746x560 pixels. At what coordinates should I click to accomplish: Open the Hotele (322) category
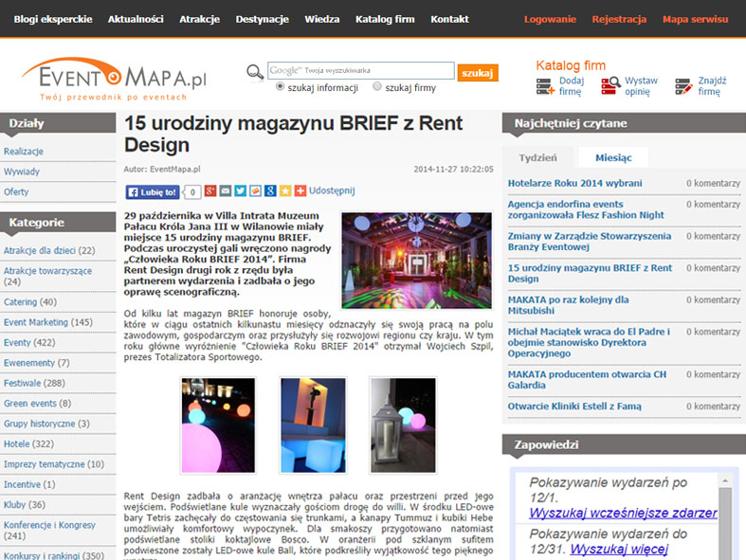[28, 443]
